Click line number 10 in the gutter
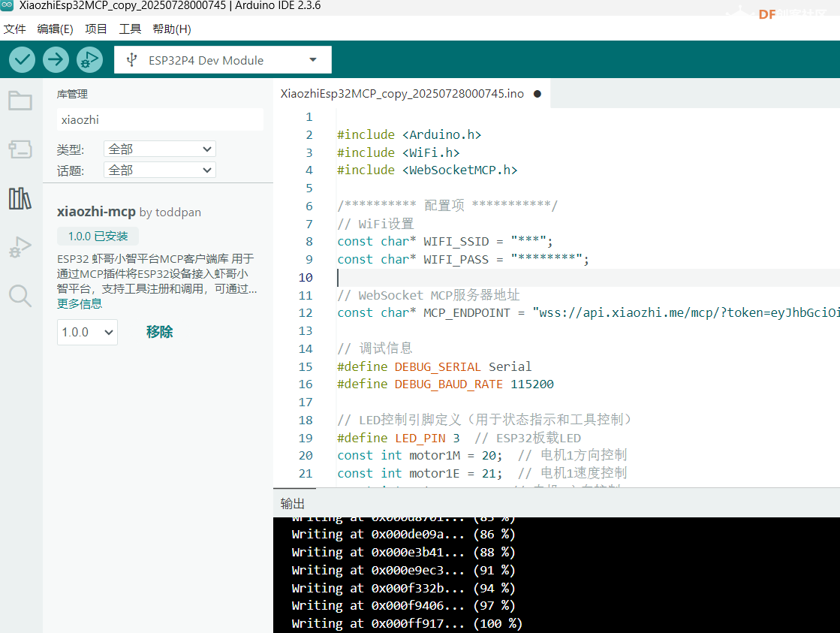The image size is (840, 633). point(306,278)
